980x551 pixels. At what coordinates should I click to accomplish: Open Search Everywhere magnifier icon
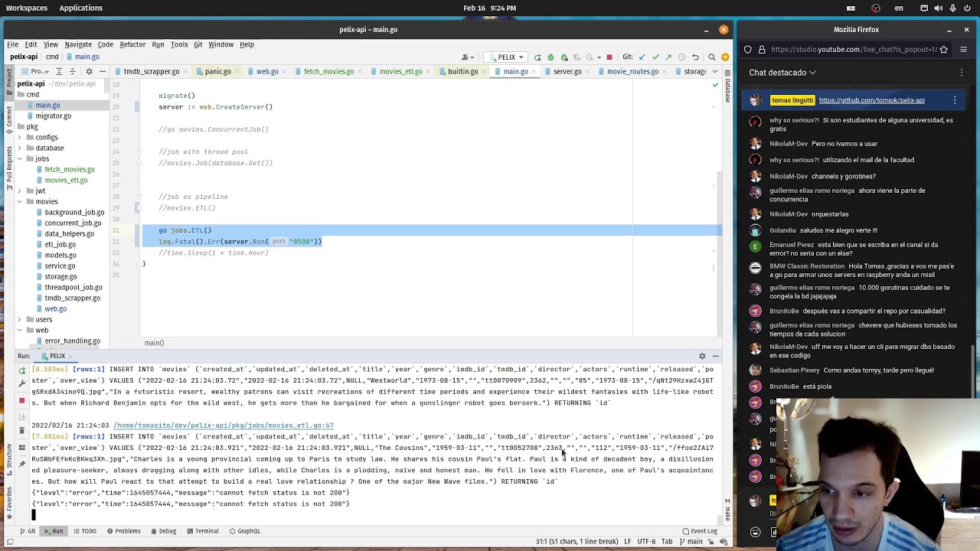coord(712,57)
